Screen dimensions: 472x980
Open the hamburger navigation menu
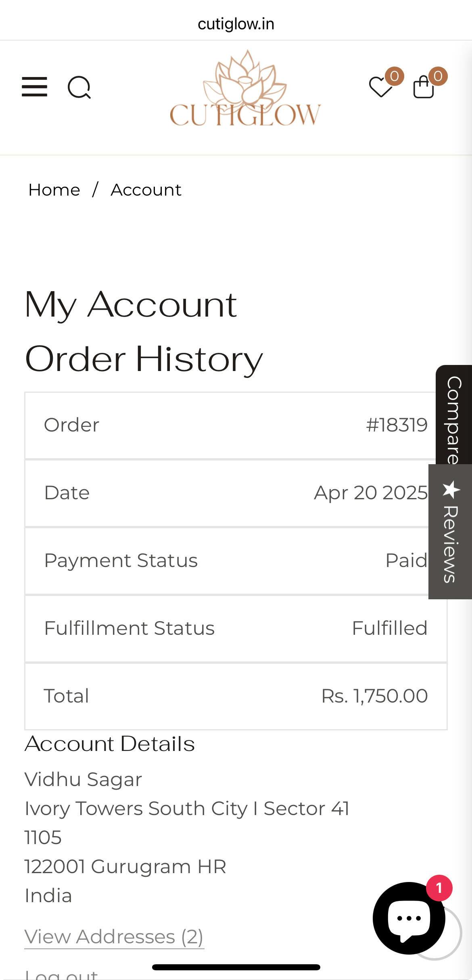click(x=34, y=87)
